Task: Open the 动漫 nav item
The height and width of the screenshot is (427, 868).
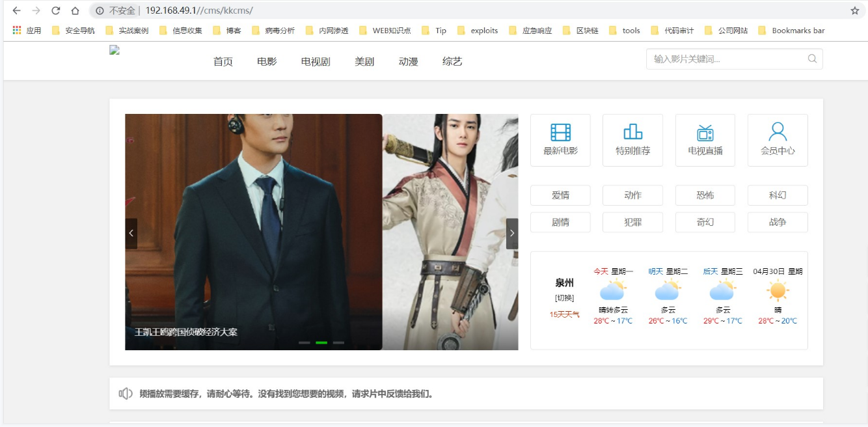Action: click(x=409, y=62)
